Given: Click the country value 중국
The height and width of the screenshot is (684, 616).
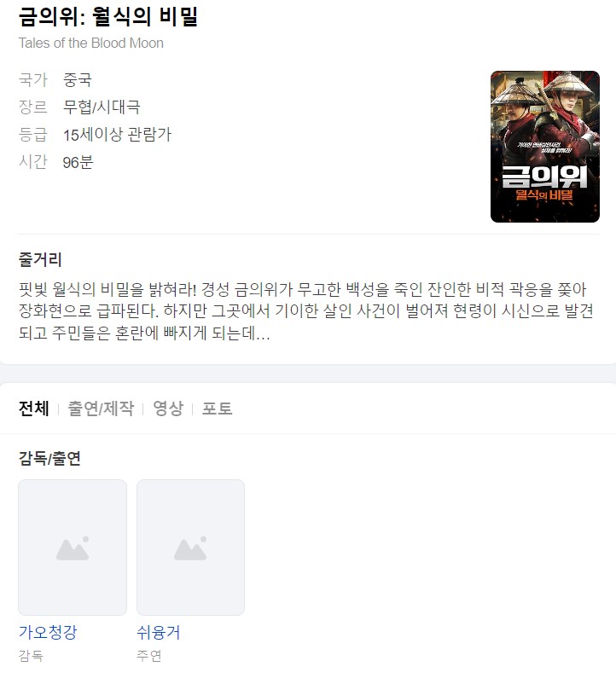Looking at the screenshot, I should point(78,80).
